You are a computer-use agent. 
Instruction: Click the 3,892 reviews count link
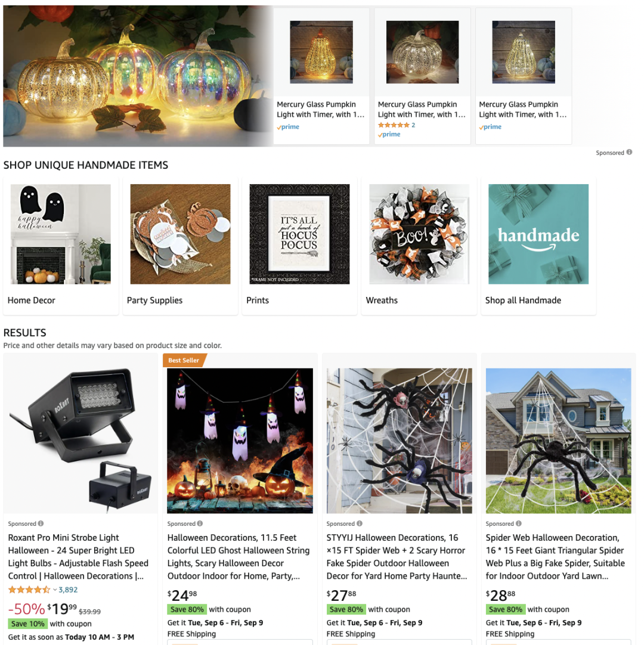click(68, 590)
